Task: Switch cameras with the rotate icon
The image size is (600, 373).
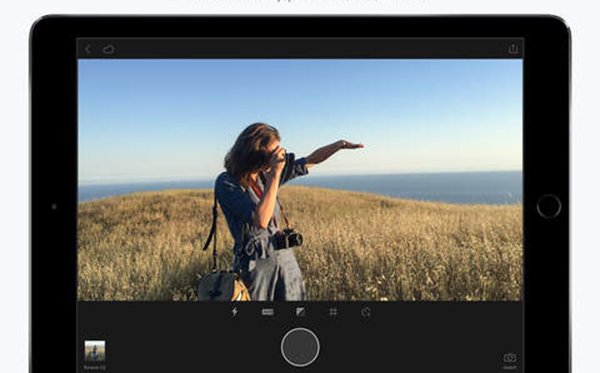Action: point(366,313)
